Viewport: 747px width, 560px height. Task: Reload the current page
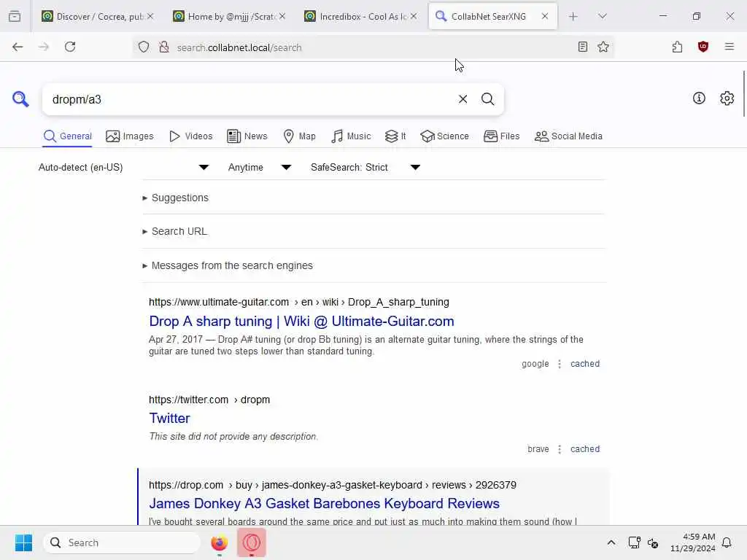70,47
